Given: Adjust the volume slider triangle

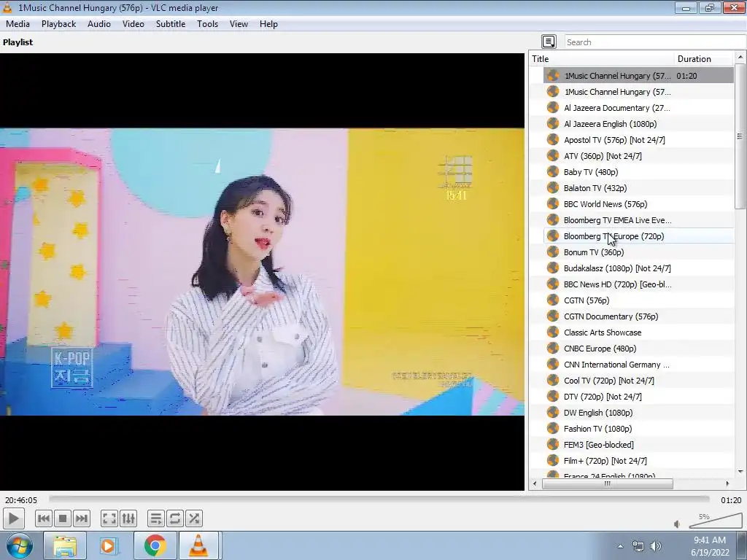Looking at the screenshot, I should (x=715, y=521).
